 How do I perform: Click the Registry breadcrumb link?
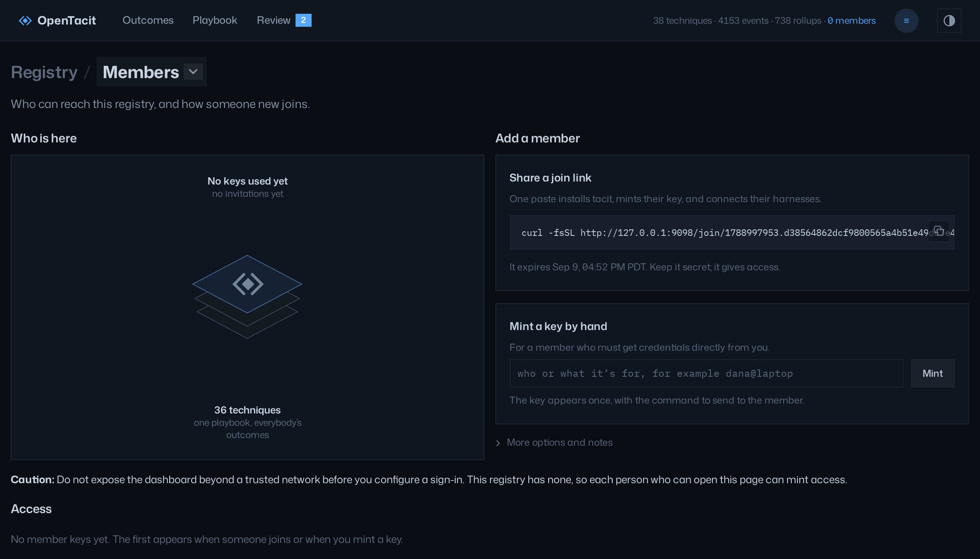pos(44,72)
